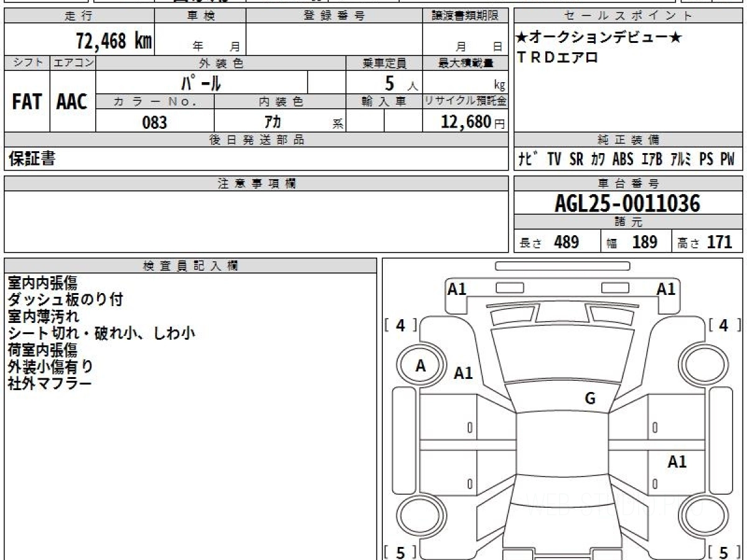Select the TV equipment code

tap(555, 159)
